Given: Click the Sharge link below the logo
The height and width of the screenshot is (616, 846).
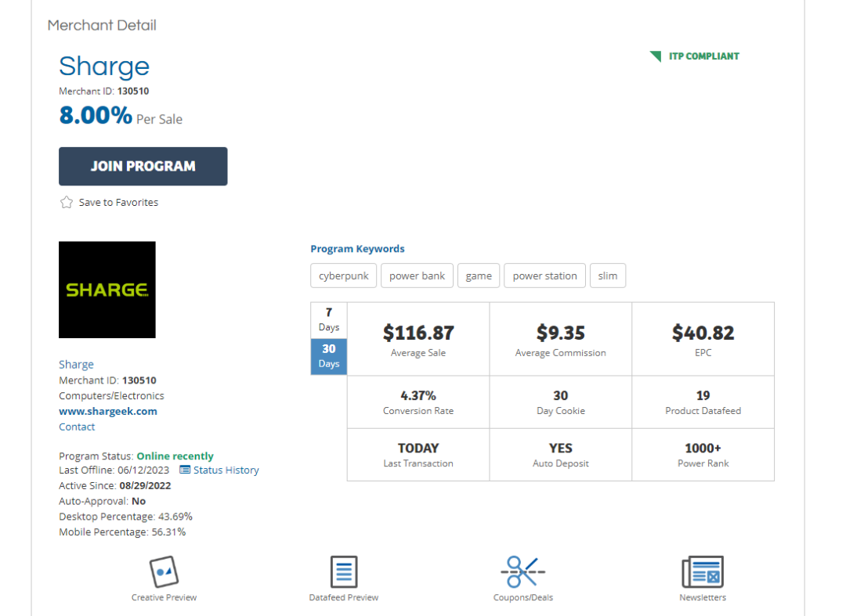Looking at the screenshot, I should tap(76, 364).
